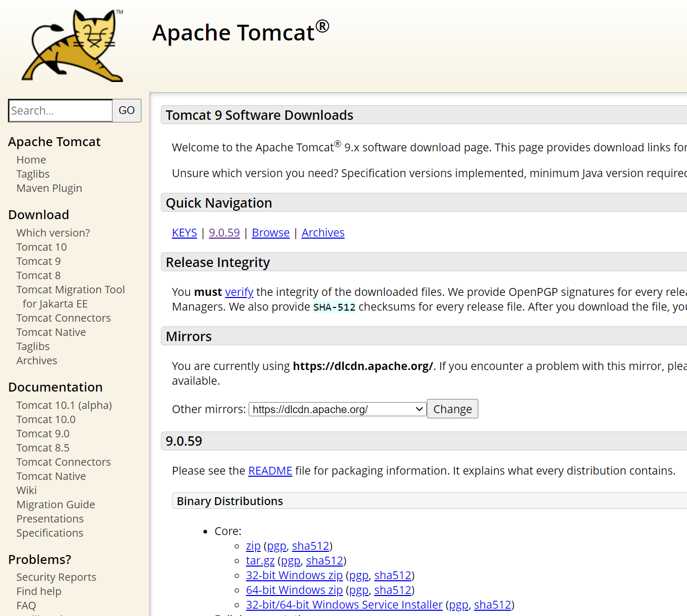The width and height of the screenshot is (687, 616).
Task: Open sha512 for Windows Service Installer
Action: pyautogui.click(x=493, y=605)
